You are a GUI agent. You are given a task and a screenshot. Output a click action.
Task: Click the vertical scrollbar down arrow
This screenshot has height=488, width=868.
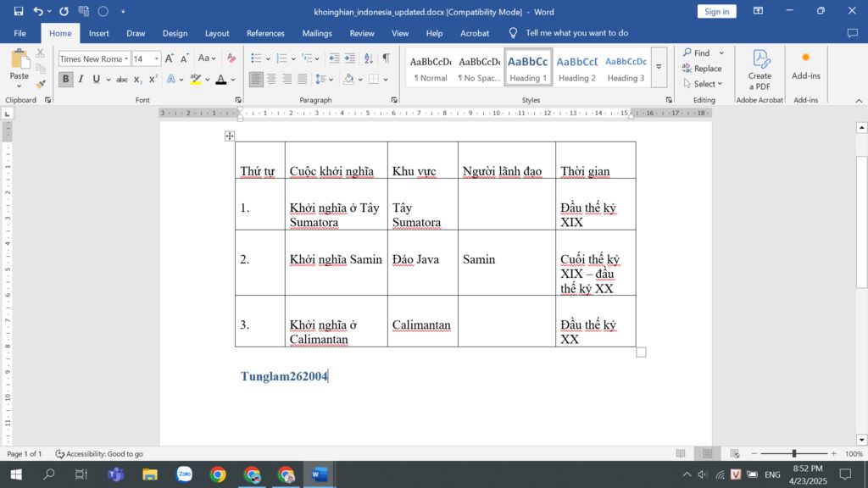point(861,440)
